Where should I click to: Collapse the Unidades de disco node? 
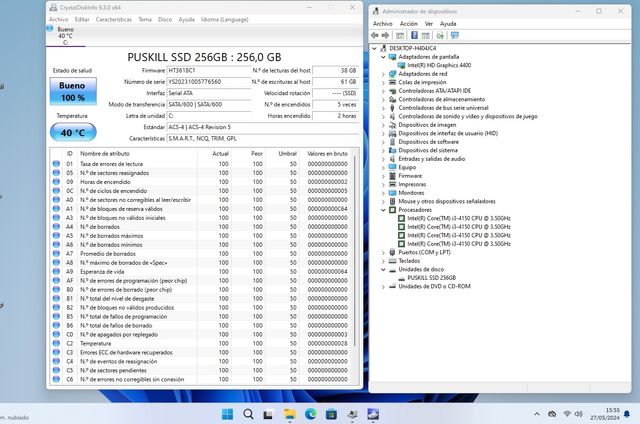383,269
